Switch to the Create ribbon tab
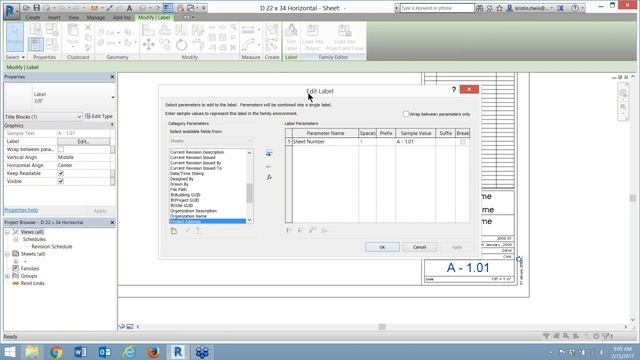 click(33, 18)
